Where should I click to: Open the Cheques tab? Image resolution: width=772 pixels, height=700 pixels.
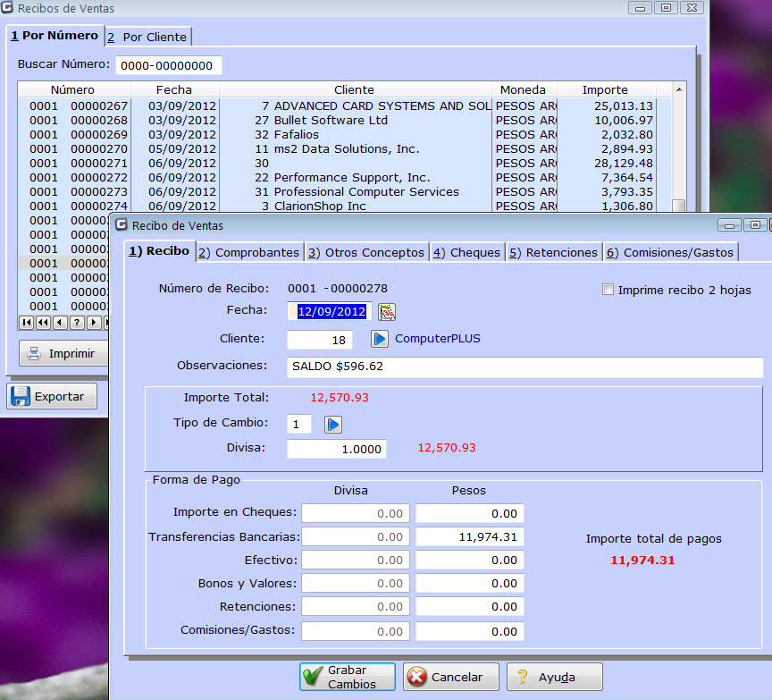[x=466, y=252]
